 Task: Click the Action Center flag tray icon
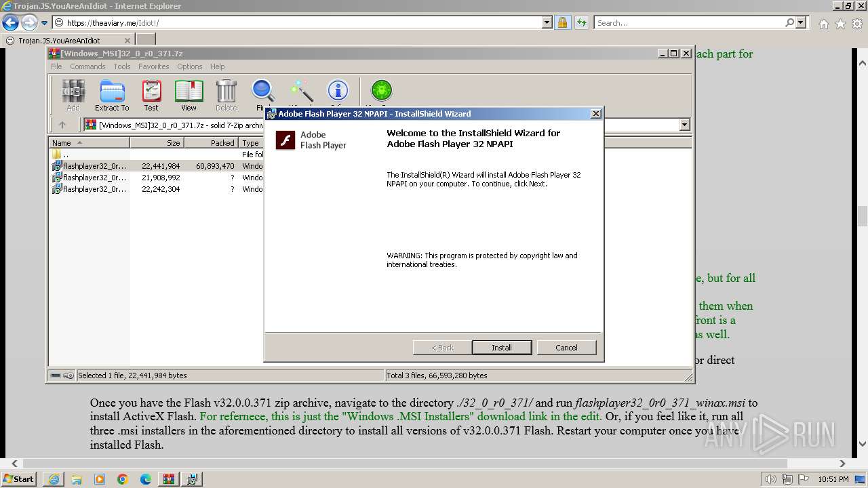(804, 479)
